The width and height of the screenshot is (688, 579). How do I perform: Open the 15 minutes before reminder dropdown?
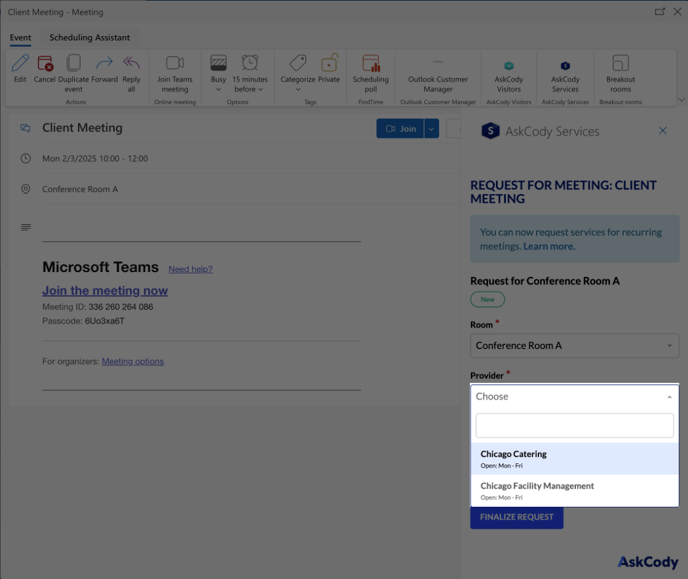[250, 74]
